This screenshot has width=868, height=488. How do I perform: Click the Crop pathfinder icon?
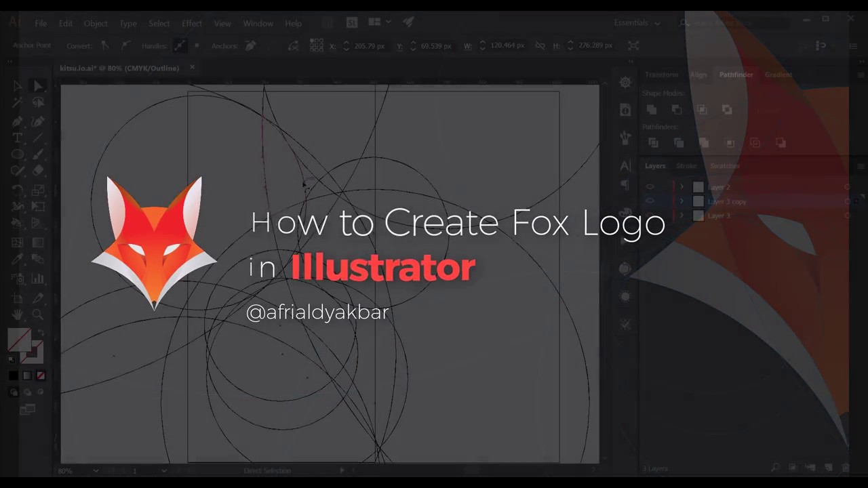point(730,142)
